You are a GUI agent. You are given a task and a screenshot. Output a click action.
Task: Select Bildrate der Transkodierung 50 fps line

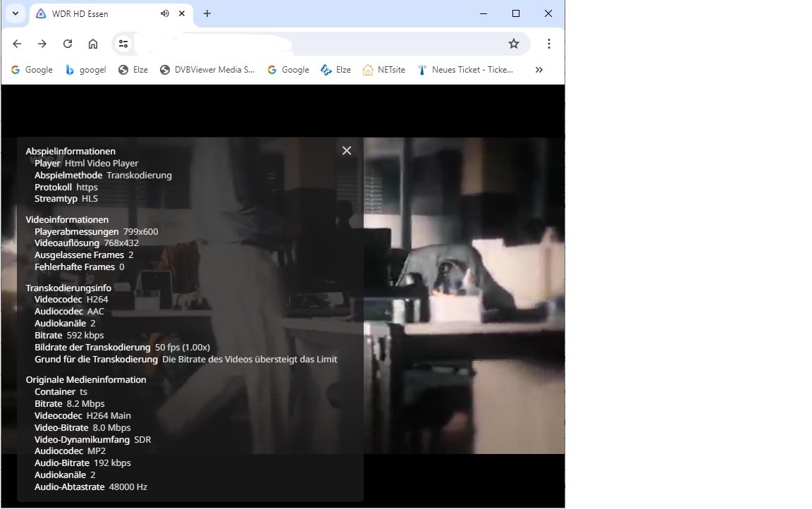122,348
